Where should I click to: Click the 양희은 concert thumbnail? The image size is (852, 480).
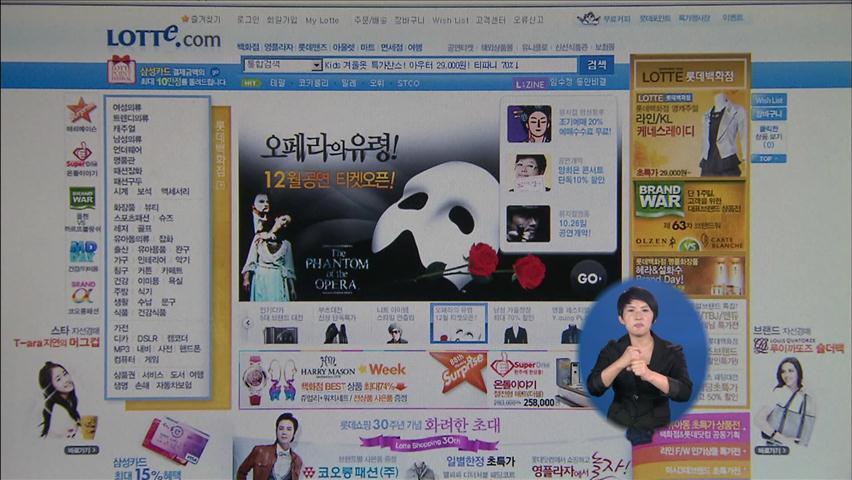[x=529, y=173]
